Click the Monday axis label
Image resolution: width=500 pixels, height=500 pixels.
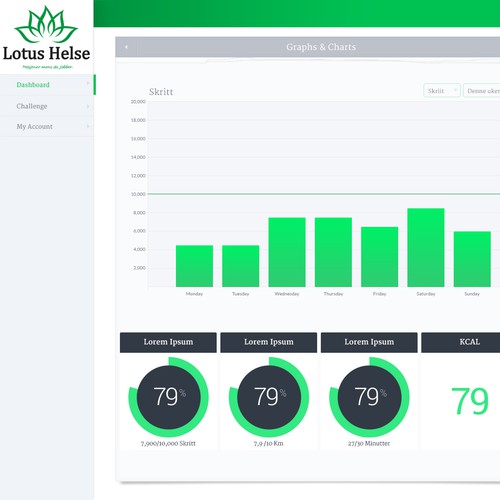click(194, 294)
